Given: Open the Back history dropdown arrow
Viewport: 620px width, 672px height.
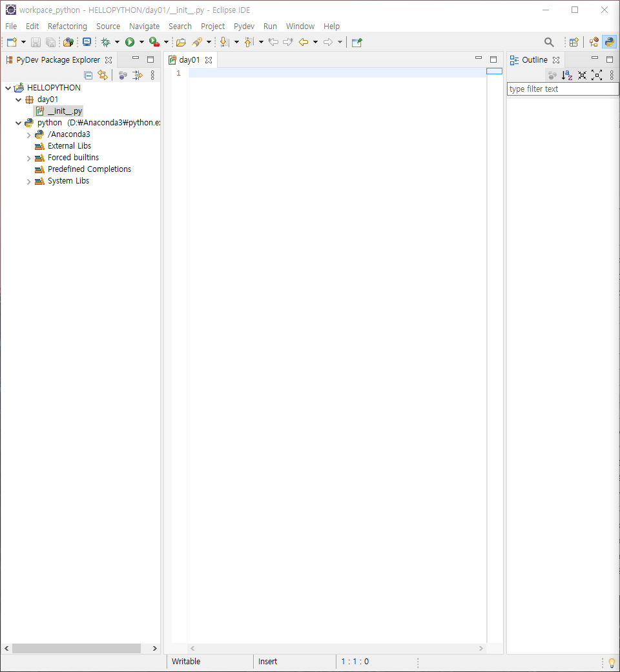Looking at the screenshot, I should tap(315, 42).
